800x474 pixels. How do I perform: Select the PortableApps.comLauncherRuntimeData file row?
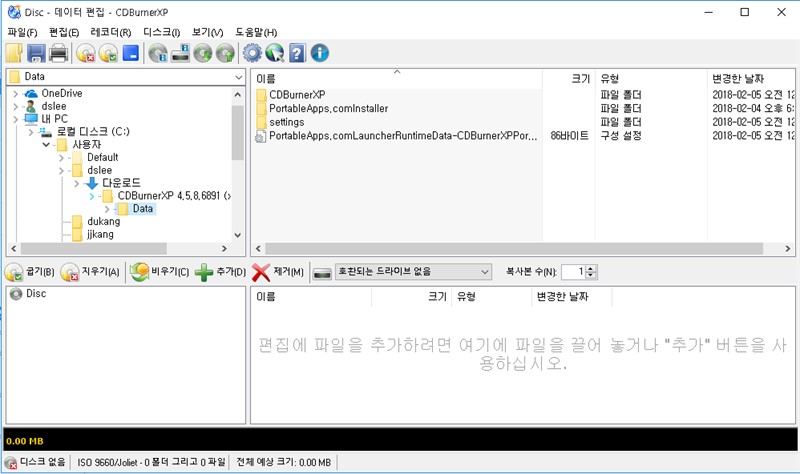[x=403, y=136]
